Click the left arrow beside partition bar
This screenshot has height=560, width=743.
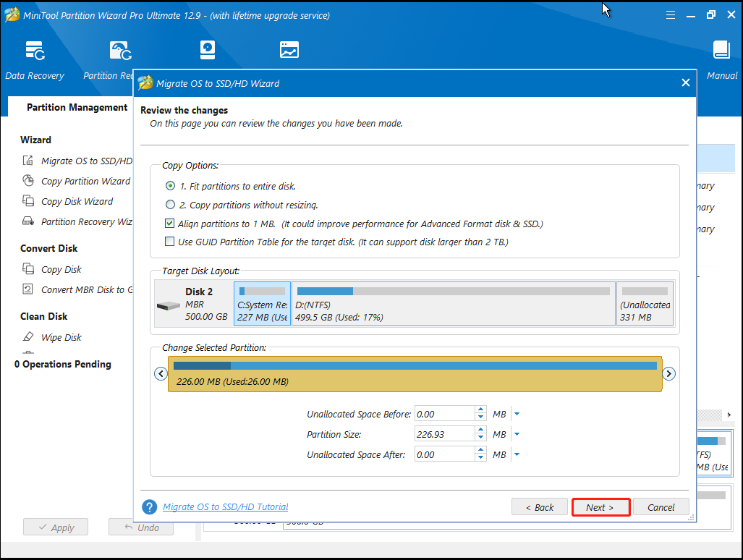coord(161,374)
